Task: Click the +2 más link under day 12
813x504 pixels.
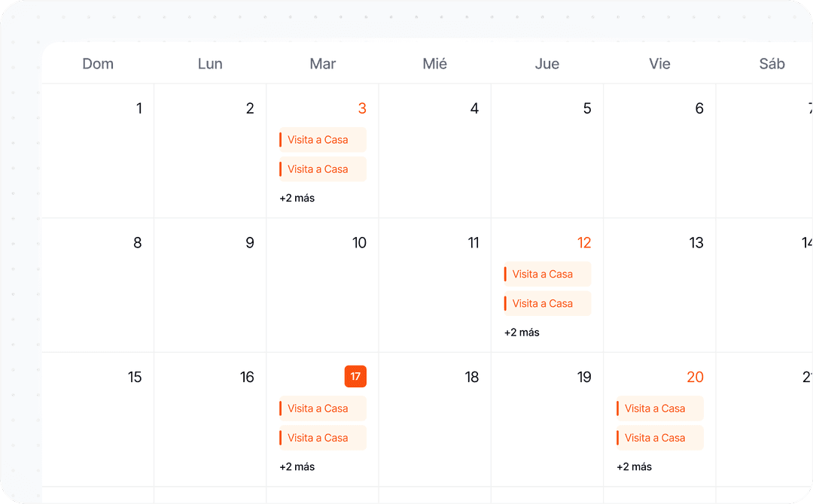Action: coord(520,332)
